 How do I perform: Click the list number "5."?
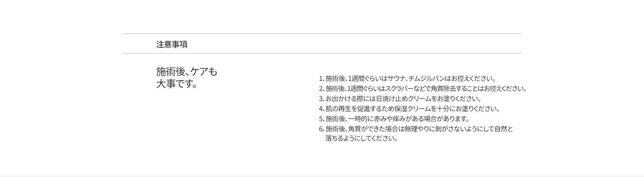pos(321,119)
